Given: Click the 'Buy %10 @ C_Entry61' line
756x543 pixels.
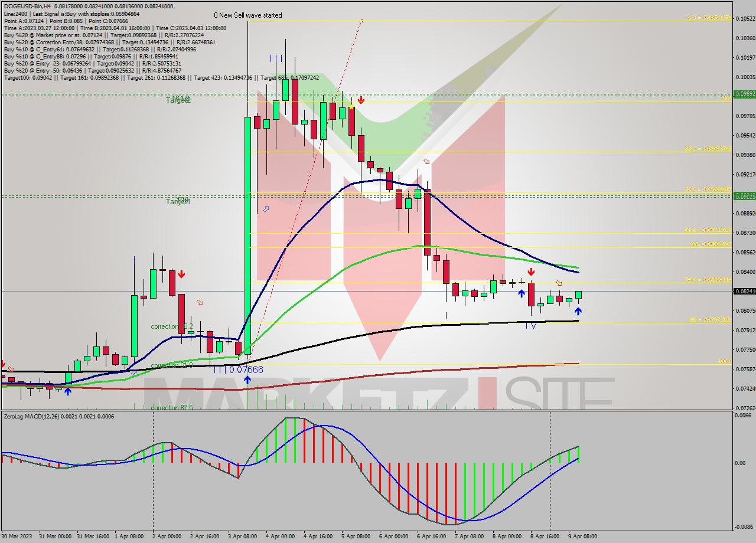Looking at the screenshot, I should tap(100, 49).
